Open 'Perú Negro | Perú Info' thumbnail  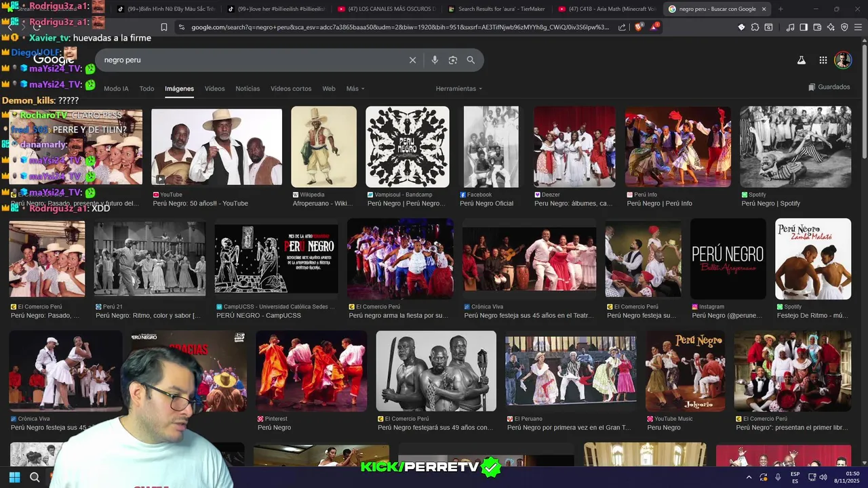pyautogui.click(x=678, y=146)
